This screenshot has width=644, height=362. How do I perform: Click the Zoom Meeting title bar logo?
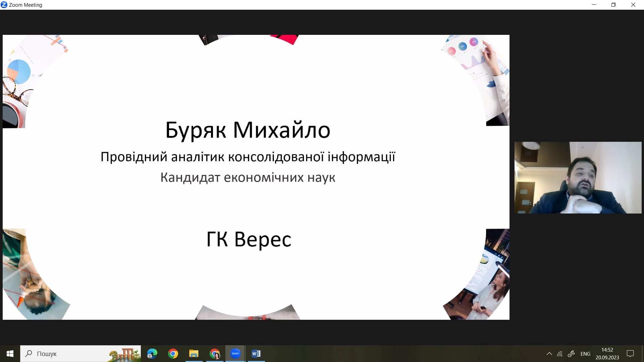click(x=4, y=5)
